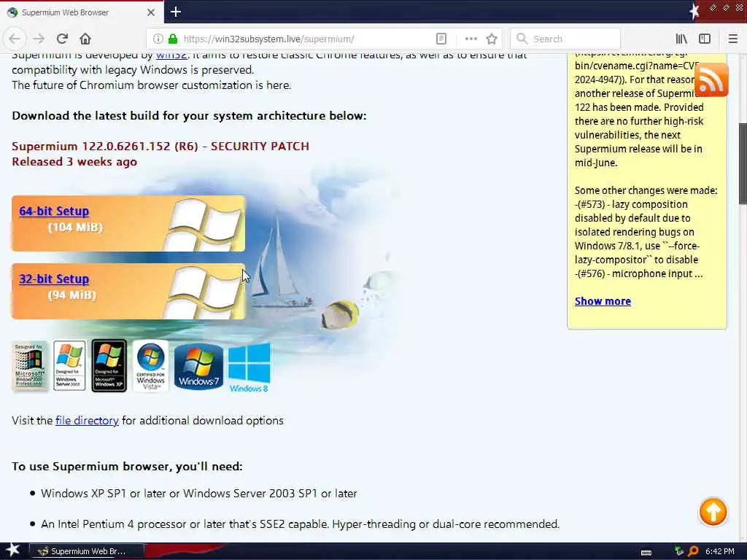Expand release notes with Show more
Viewport: 747px width, 560px height.
click(603, 301)
